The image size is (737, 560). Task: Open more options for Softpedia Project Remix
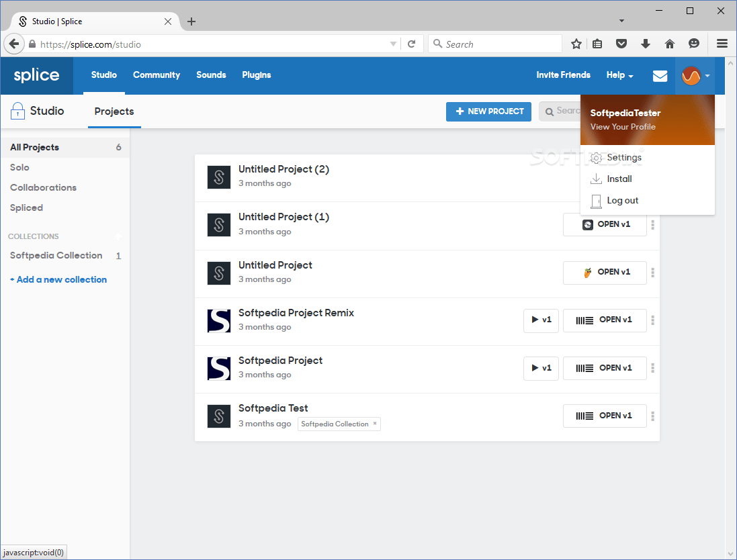[652, 320]
